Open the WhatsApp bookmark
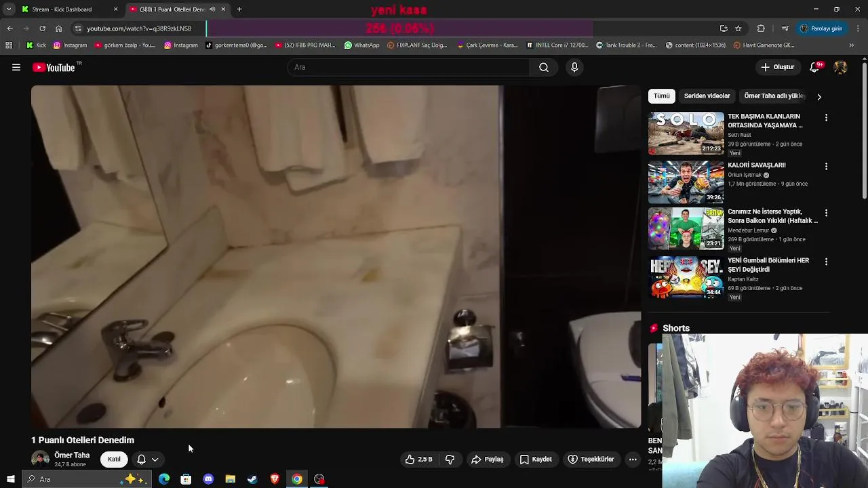The width and height of the screenshot is (868, 488). pyautogui.click(x=361, y=45)
